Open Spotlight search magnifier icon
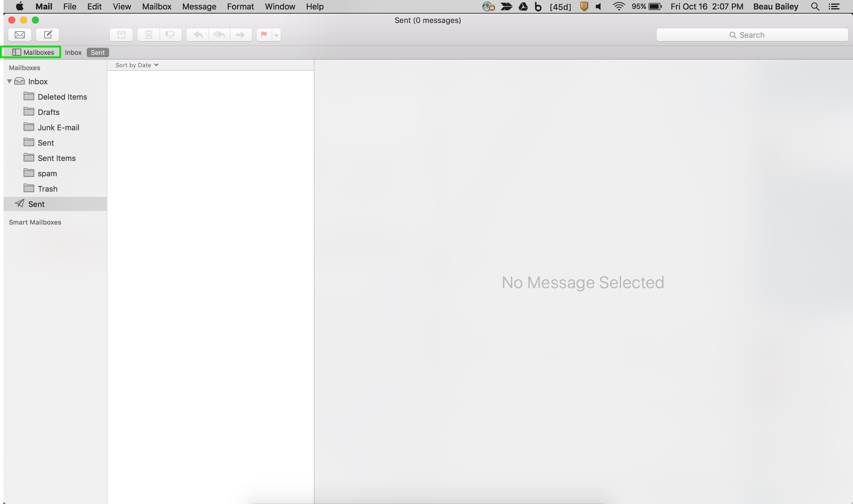This screenshot has height=504, width=853. click(815, 6)
